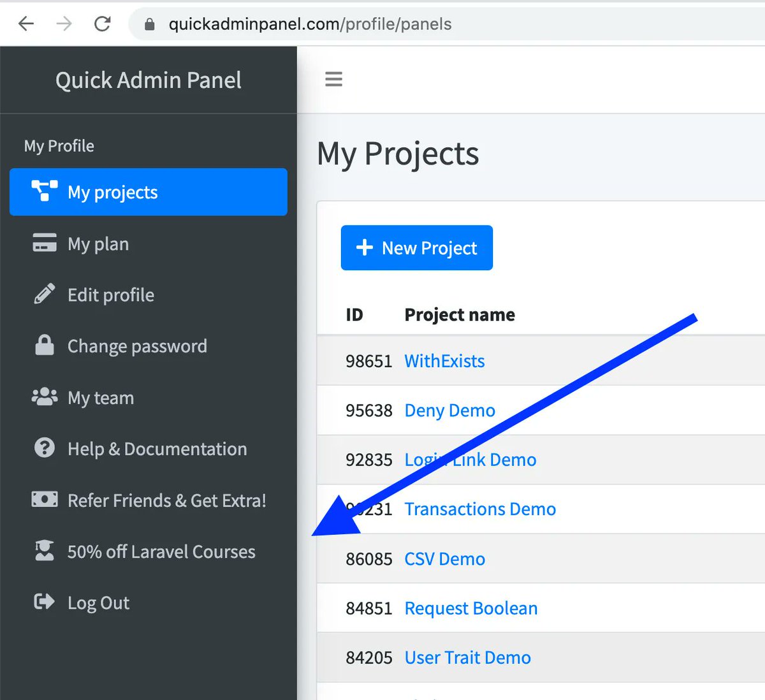Open the Deny Demo project
Screen dimensions: 765x700
pos(449,410)
